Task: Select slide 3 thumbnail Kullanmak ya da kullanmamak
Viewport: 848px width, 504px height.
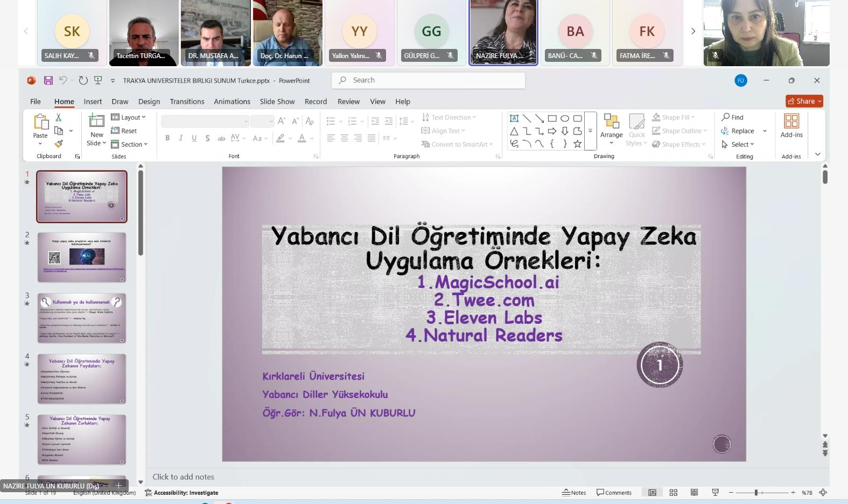Action: (82, 318)
